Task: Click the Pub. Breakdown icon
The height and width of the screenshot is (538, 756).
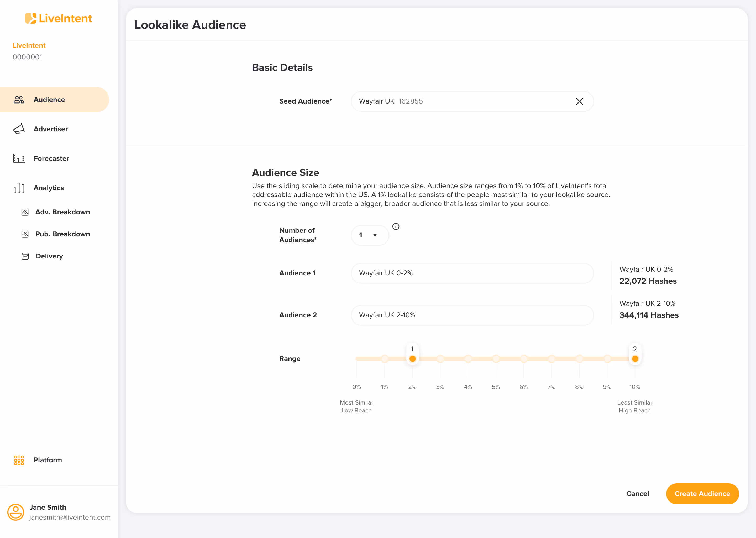Action: coord(25,234)
